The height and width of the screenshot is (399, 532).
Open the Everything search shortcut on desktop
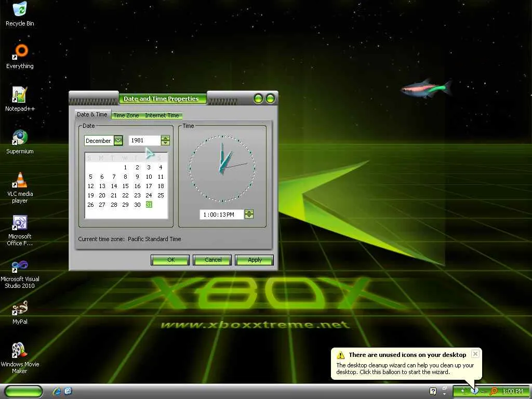[x=20, y=57]
